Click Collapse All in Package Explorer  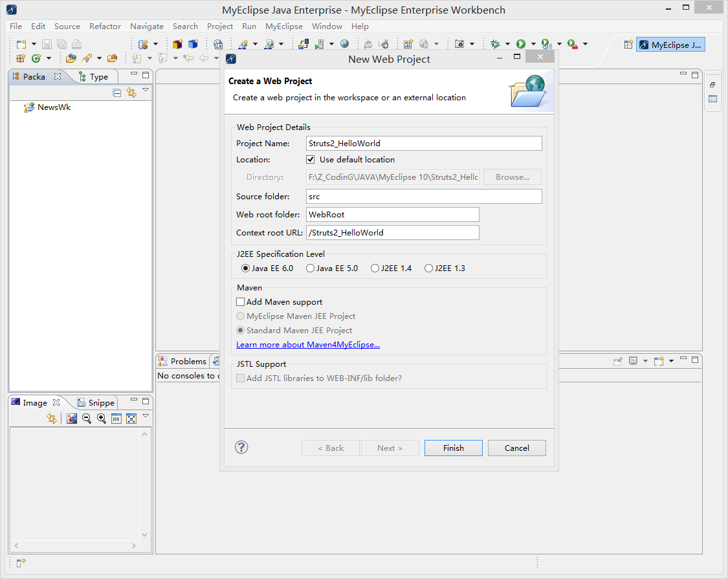[x=117, y=93]
